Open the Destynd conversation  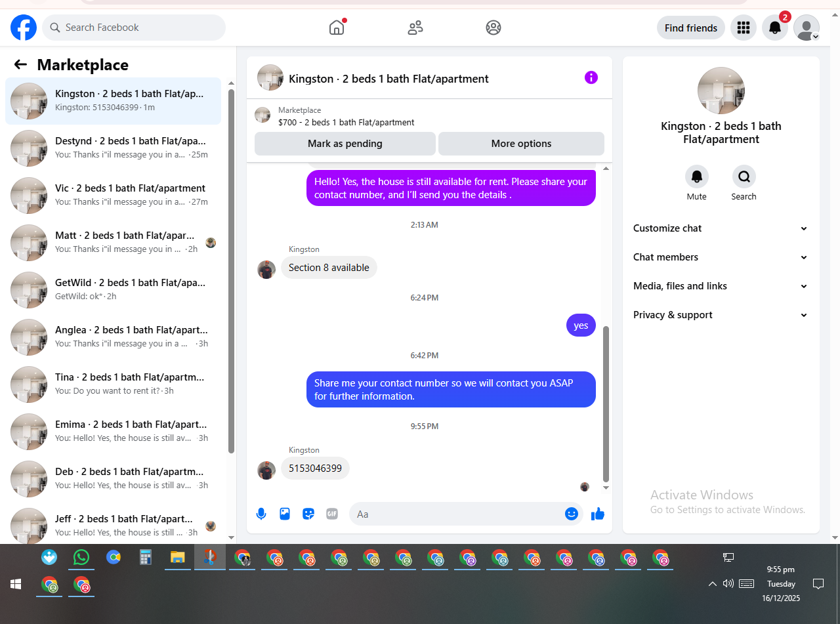coord(113,148)
